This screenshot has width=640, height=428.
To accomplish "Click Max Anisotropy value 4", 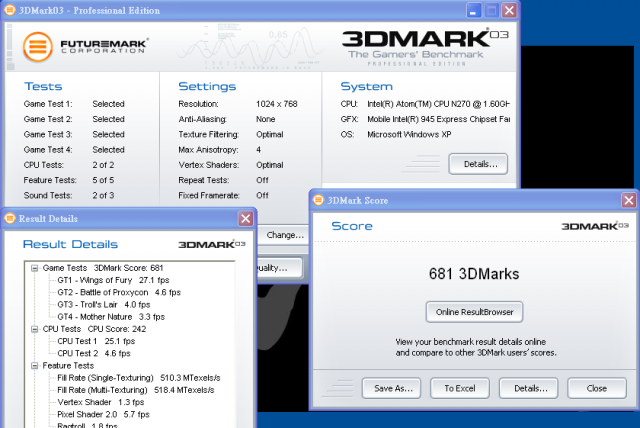I will click(x=258, y=150).
